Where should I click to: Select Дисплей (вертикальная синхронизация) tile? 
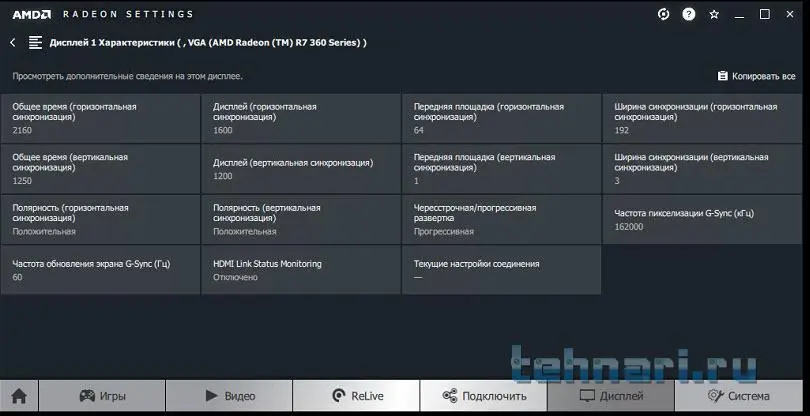coord(301,169)
